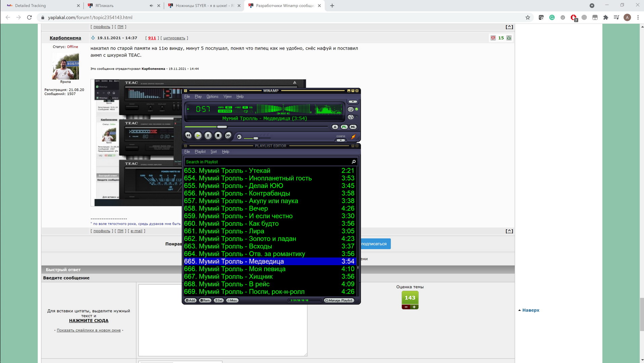
Task: Click the цитировать link on the post
Action: tap(174, 38)
